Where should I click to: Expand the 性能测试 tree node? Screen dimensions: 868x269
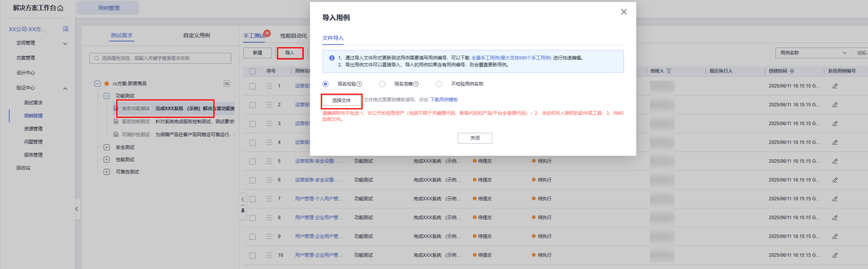tap(107, 160)
